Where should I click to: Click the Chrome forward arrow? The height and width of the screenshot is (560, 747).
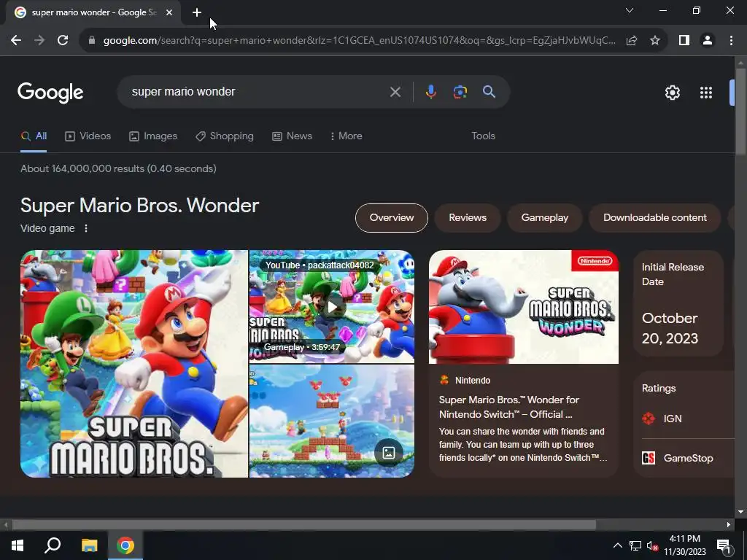[39, 41]
